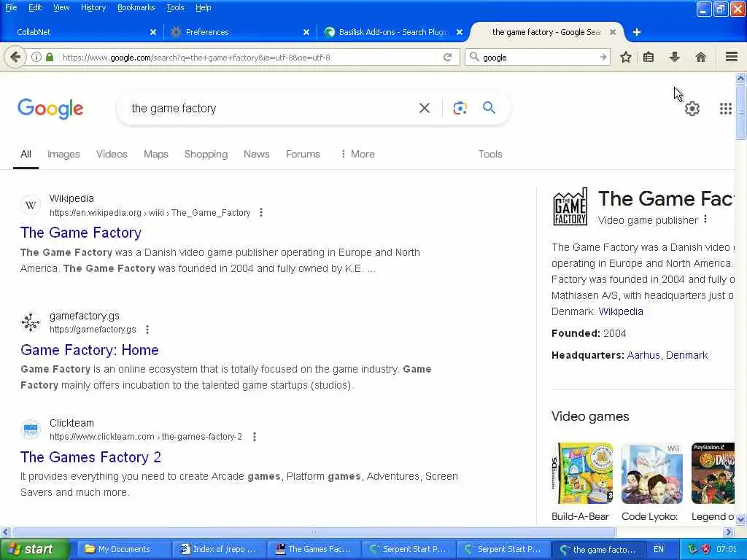Click the Code Lyoko game cover thumbnail
This screenshot has height=560, width=747.
[x=651, y=472]
